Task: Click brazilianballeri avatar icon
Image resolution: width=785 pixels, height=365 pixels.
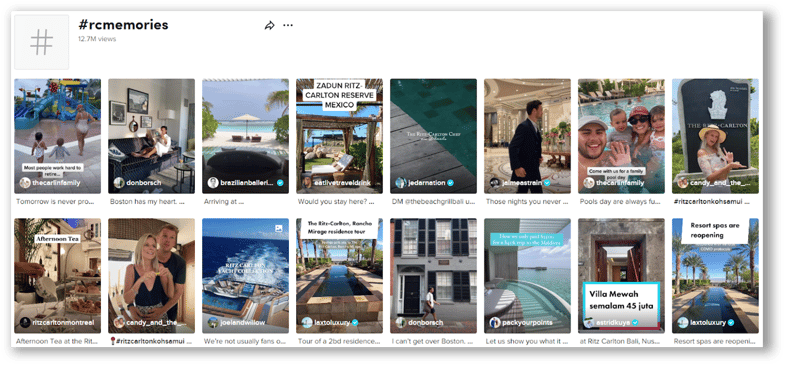Action: tap(213, 183)
